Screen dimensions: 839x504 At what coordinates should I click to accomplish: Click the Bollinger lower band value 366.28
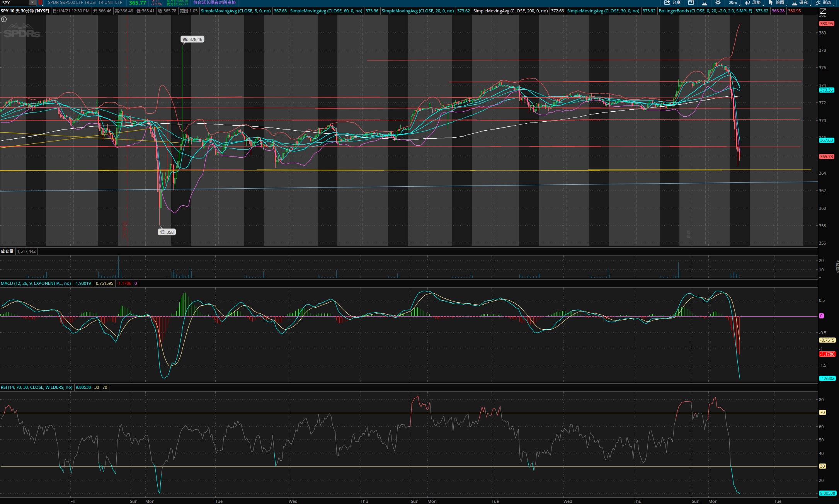tap(778, 11)
